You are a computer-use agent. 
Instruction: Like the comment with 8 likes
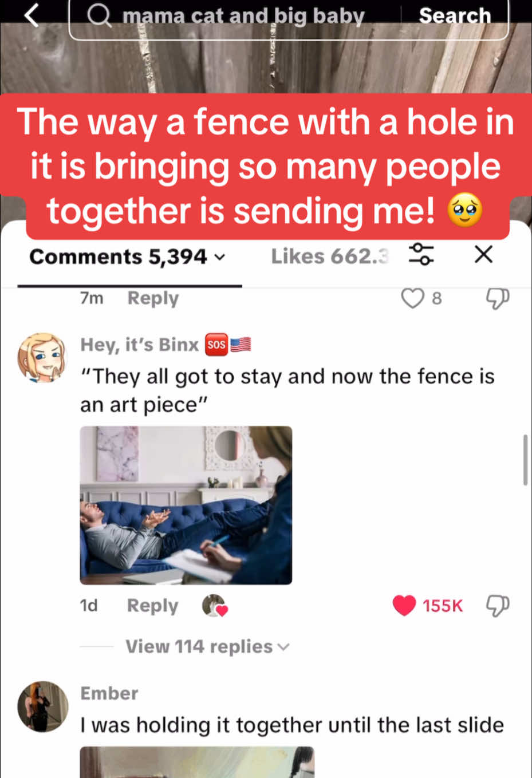point(412,298)
